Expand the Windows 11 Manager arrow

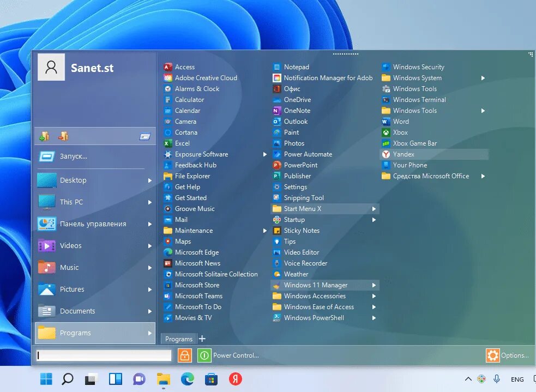(x=374, y=285)
